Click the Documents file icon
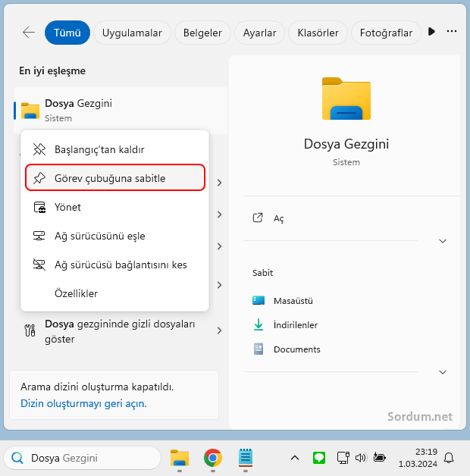470x476 pixels. 258,349
